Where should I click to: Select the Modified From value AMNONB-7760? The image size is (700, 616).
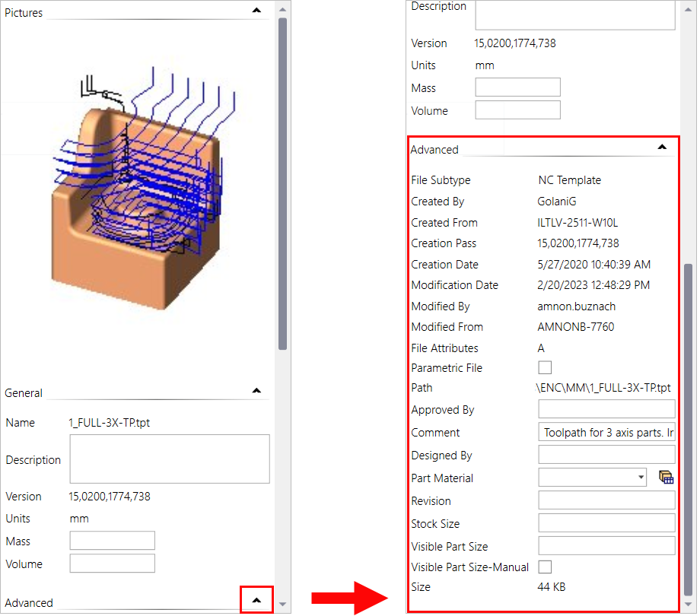tap(576, 326)
